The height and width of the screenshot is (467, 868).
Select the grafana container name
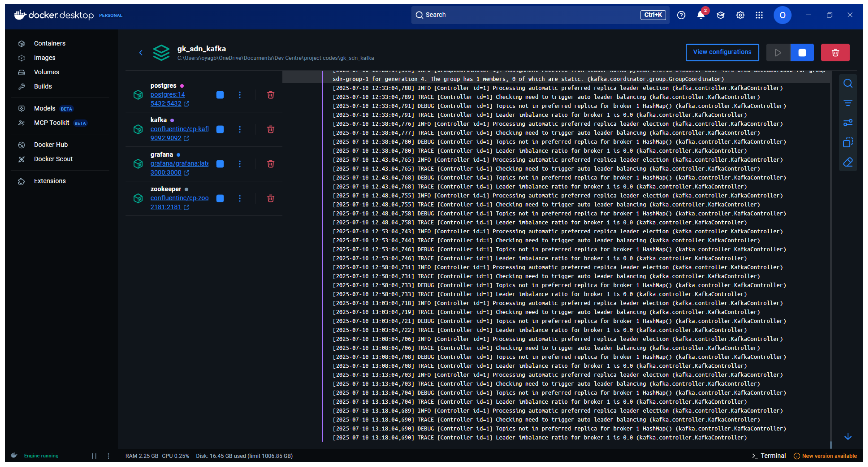pyautogui.click(x=161, y=155)
